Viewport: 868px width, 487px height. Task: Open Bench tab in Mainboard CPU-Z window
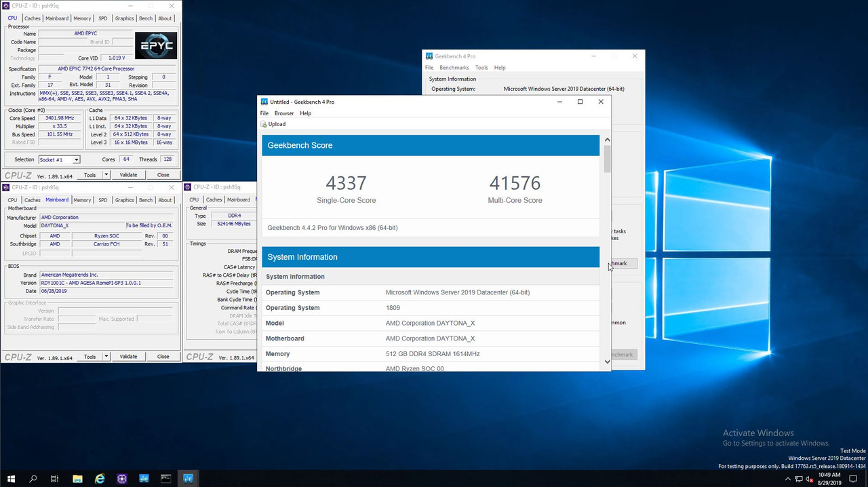(x=146, y=200)
